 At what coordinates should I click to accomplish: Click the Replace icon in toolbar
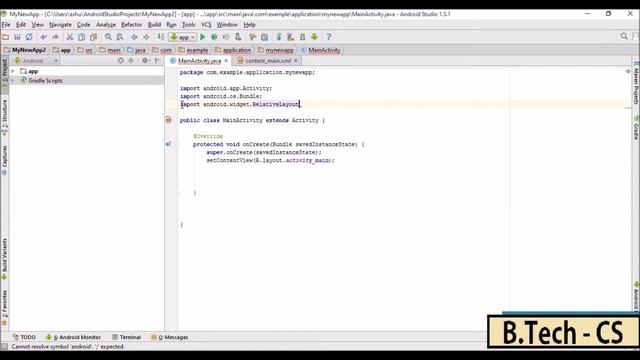[120, 37]
